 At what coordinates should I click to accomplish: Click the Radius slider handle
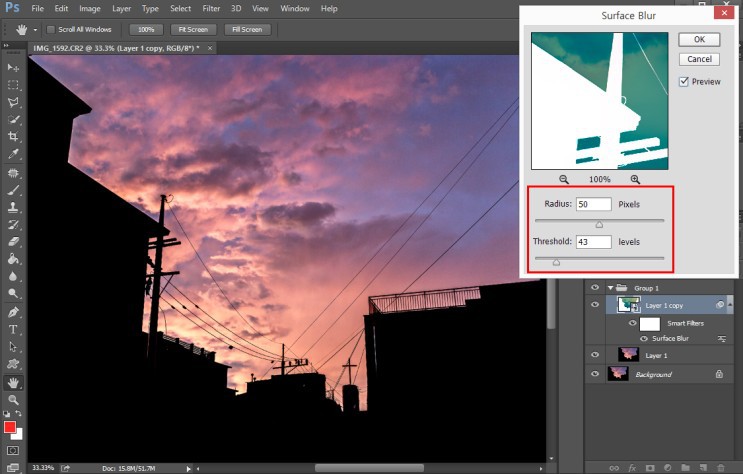click(x=599, y=225)
